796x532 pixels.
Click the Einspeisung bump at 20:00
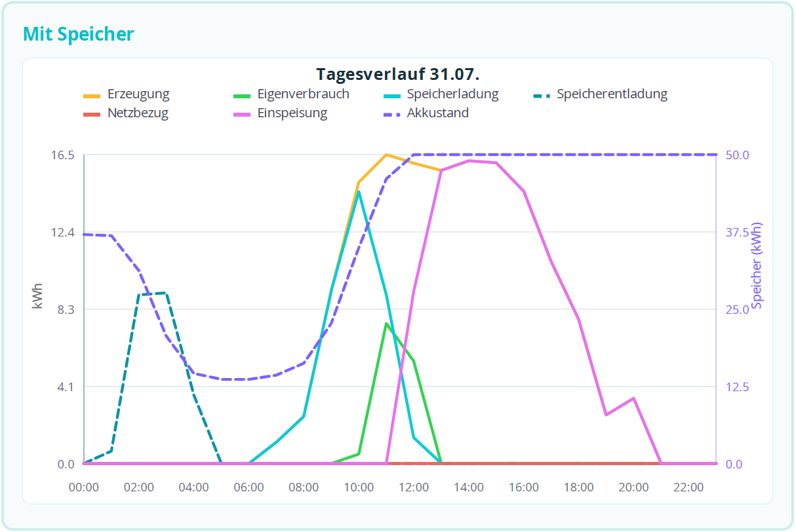[x=634, y=398]
